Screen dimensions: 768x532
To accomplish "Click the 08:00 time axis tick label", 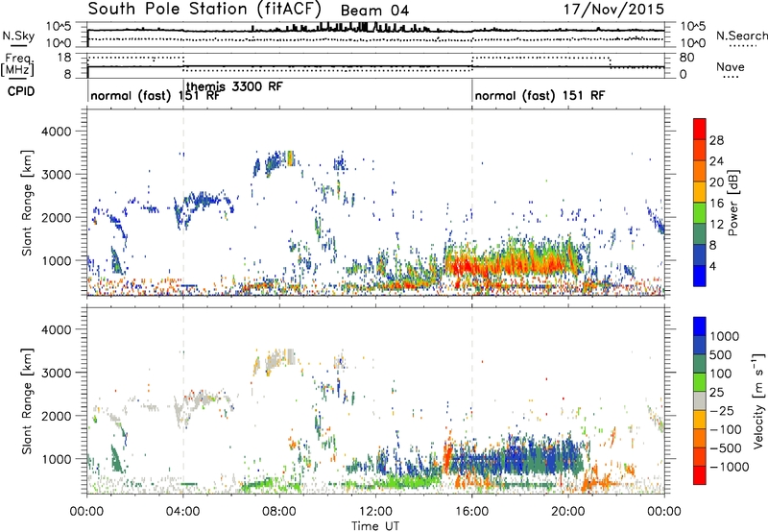I will (279, 512).
